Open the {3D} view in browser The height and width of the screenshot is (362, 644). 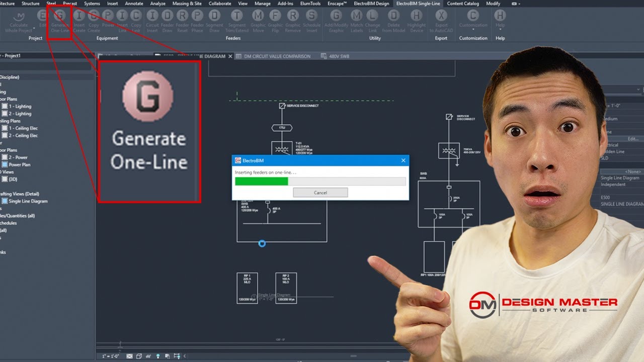tap(13, 179)
